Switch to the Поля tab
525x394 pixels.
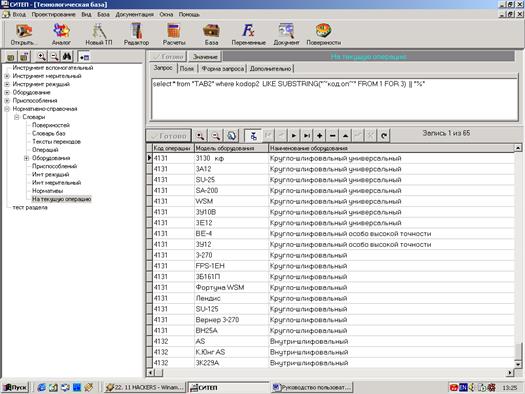click(x=186, y=68)
